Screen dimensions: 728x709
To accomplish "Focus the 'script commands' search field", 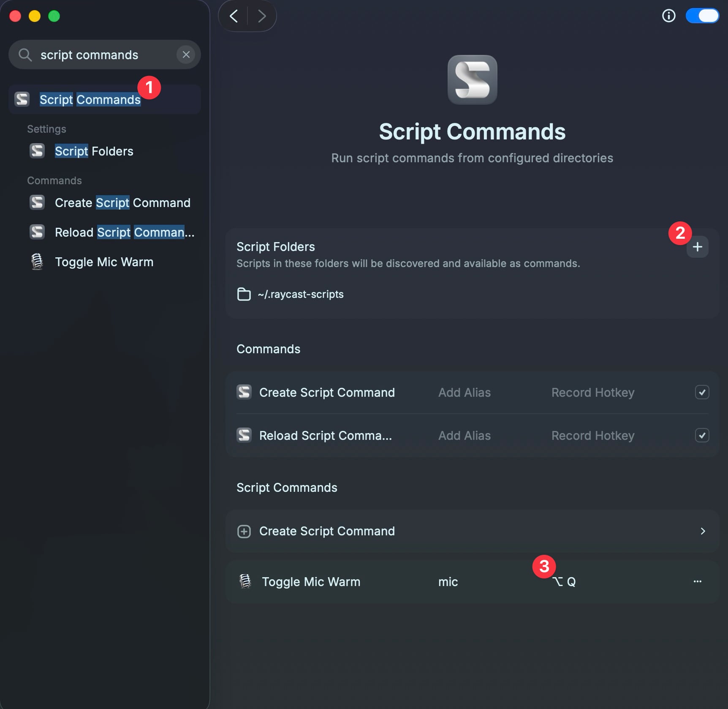I will (105, 55).
